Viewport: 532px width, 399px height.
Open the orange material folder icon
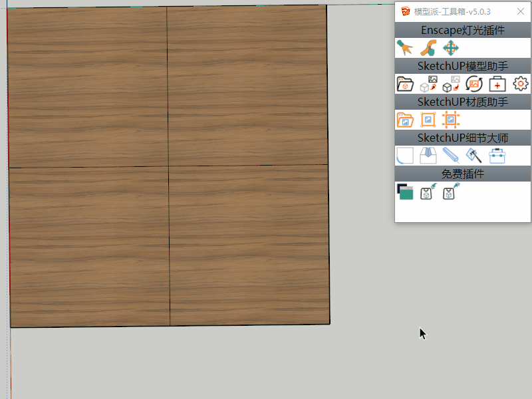[405, 120]
